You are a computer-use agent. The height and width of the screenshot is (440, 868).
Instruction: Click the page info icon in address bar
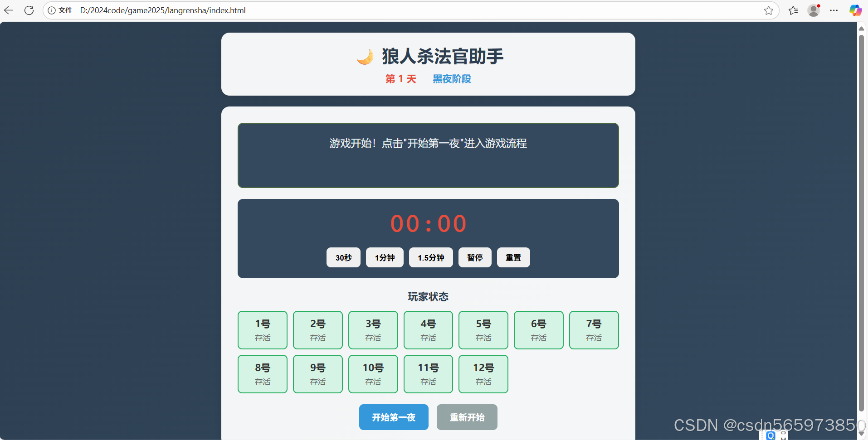51,10
